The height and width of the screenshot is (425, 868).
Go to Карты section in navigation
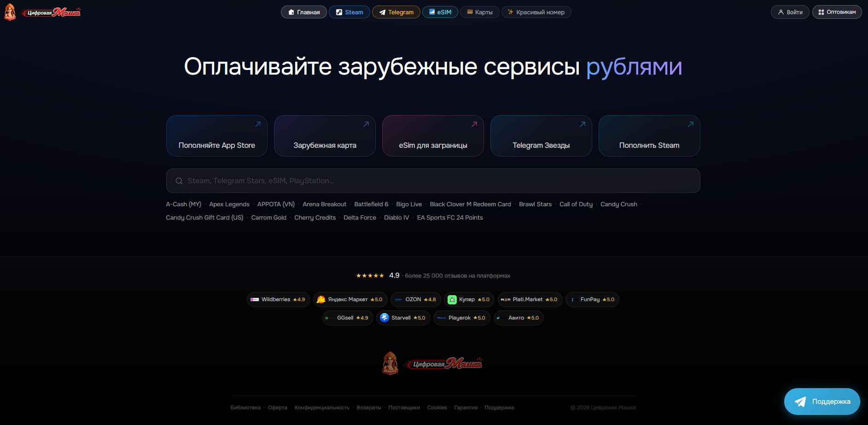480,12
